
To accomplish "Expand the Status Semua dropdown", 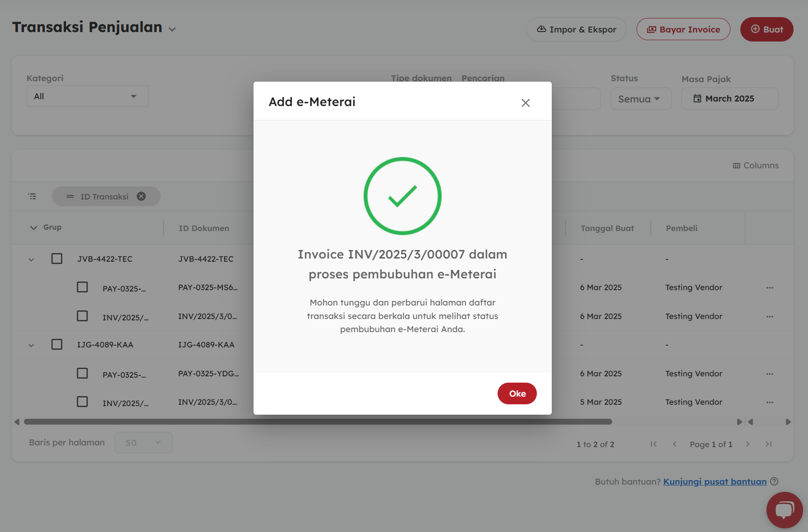I will (x=641, y=99).
